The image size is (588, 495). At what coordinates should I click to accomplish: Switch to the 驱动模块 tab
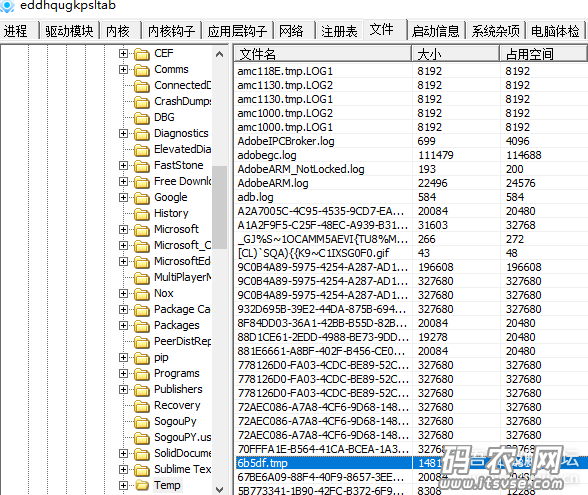pos(69,30)
